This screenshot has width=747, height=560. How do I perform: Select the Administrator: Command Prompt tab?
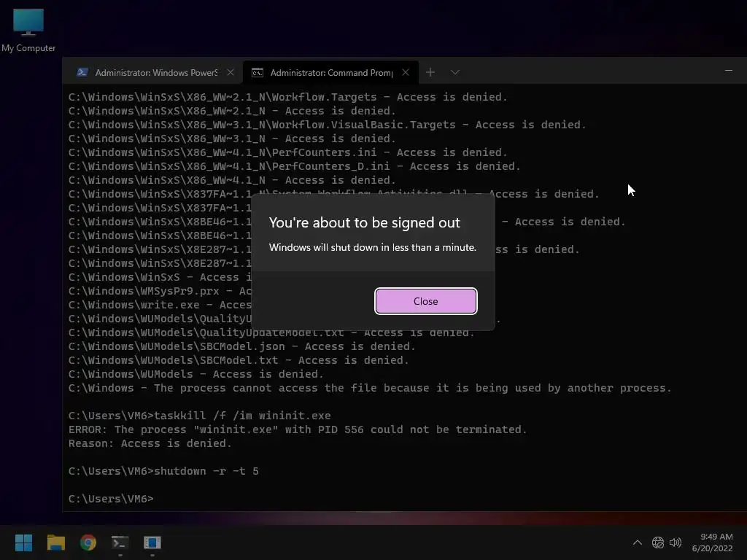(331, 72)
